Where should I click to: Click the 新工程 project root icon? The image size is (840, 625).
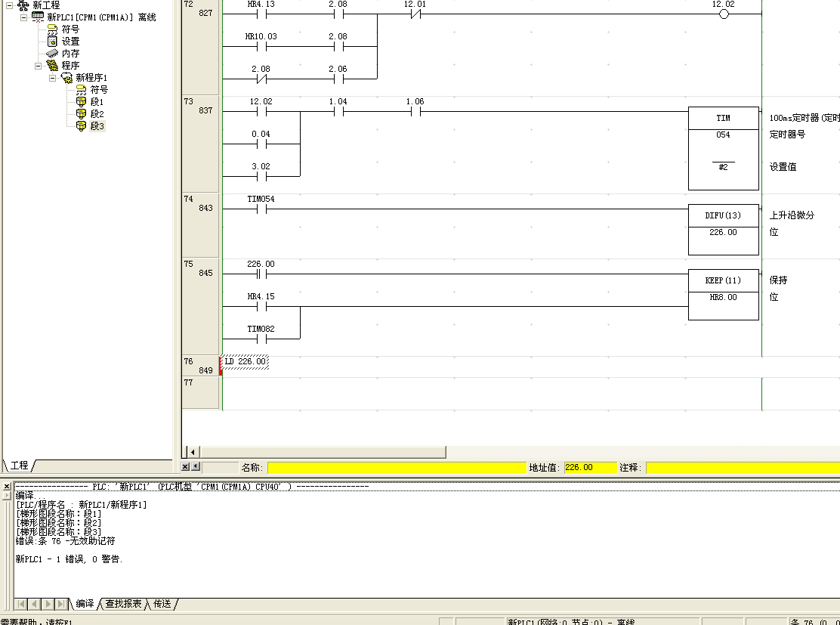tap(23, 5)
